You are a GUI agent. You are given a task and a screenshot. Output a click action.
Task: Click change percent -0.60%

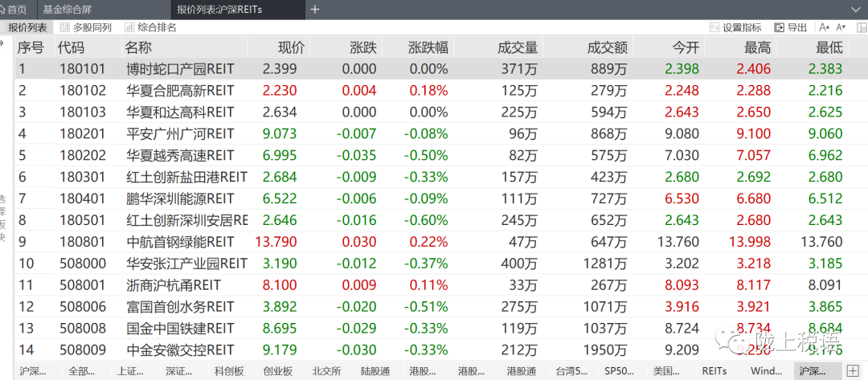coord(426,220)
